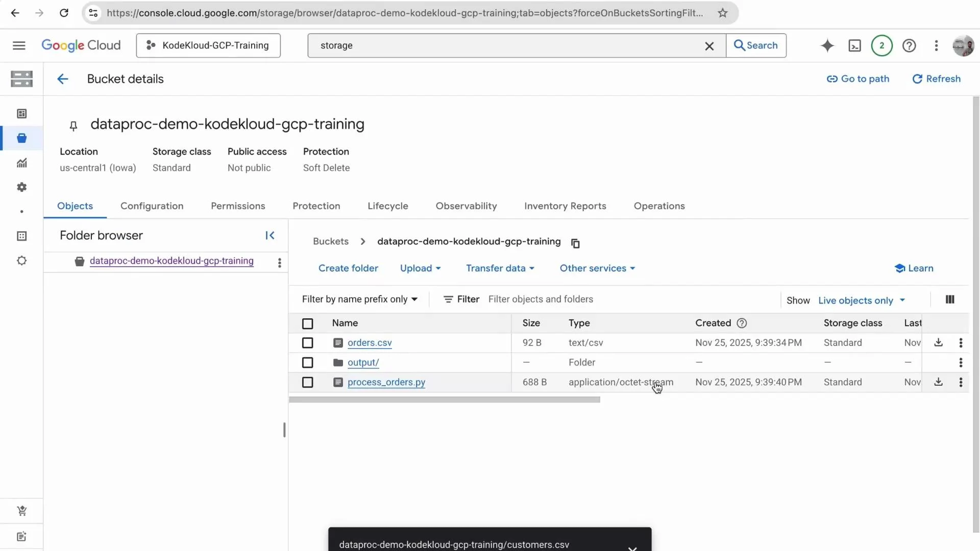
Task: Check the process_orders.py row checkbox
Action: tap(307, 382)
